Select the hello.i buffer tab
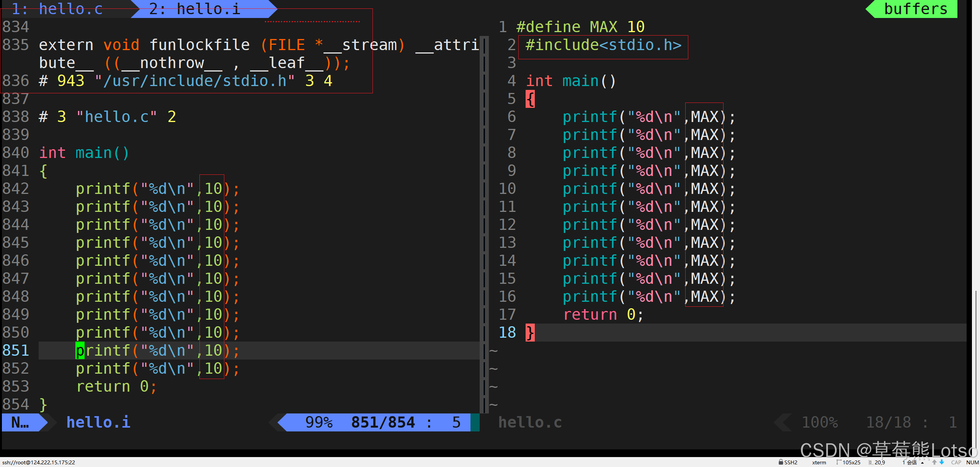This screenshot has height=467, width=980. click(195, 9)
